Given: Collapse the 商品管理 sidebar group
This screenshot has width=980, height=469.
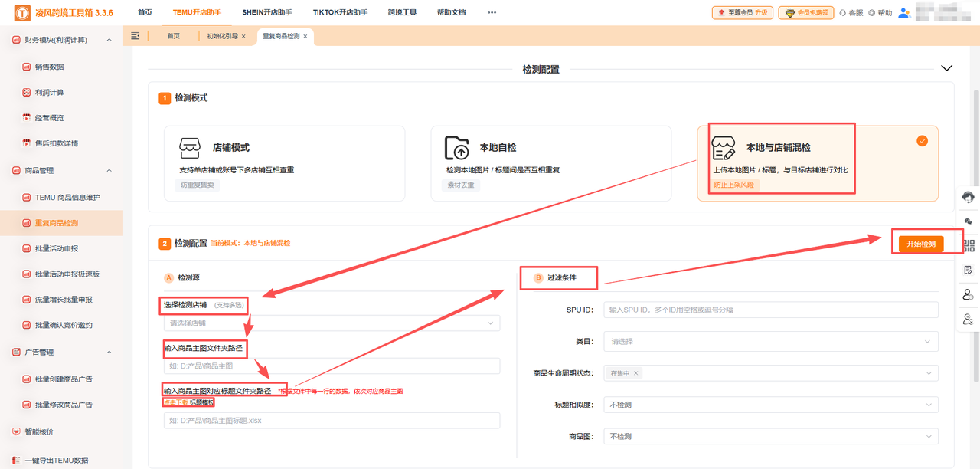Looking at the screenshot, I should (109, 170).
